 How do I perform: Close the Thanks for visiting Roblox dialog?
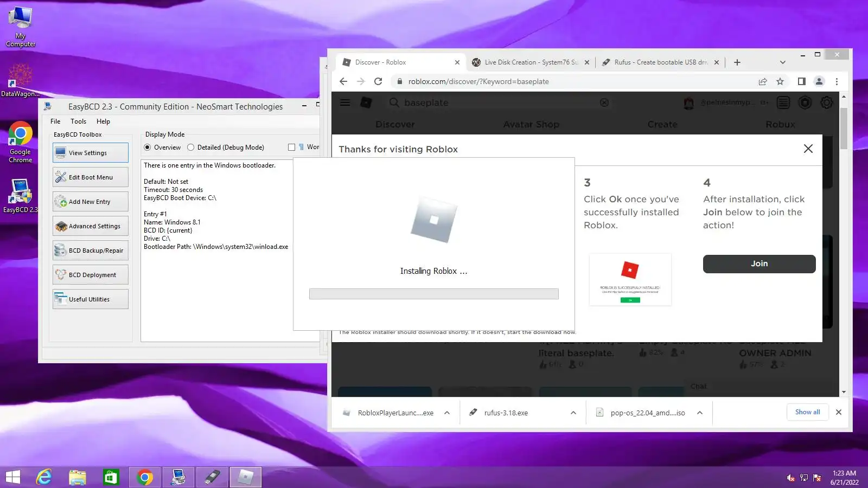point(808,149)
